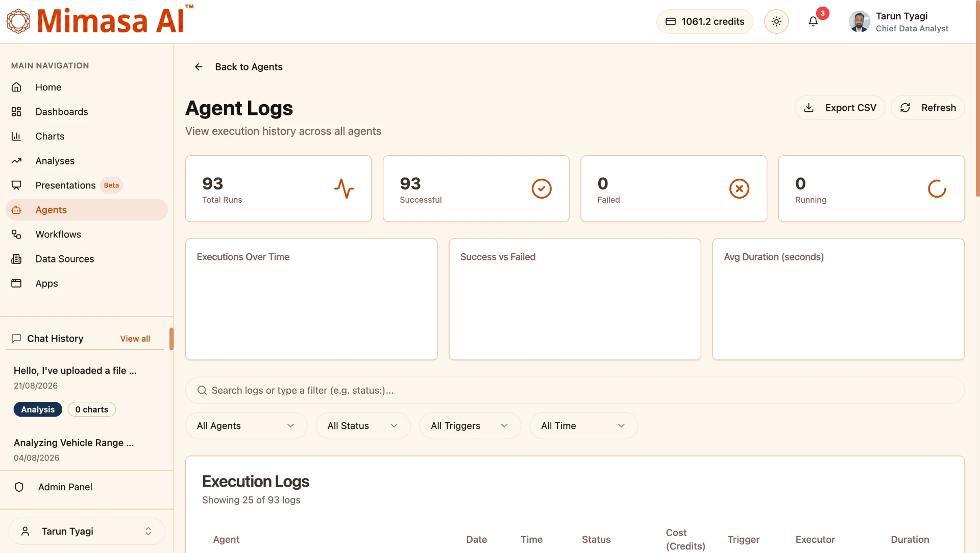This screenshot has height=553, width=980.
Task: Focus the Search logs input field
Action: (575, 390)
